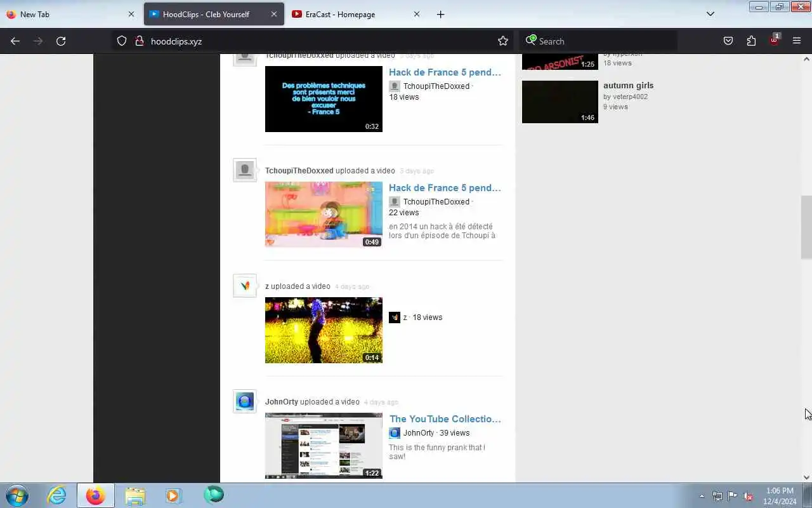
Task: Open the Pocket save icon in toolbar
Action: (728, 41)
